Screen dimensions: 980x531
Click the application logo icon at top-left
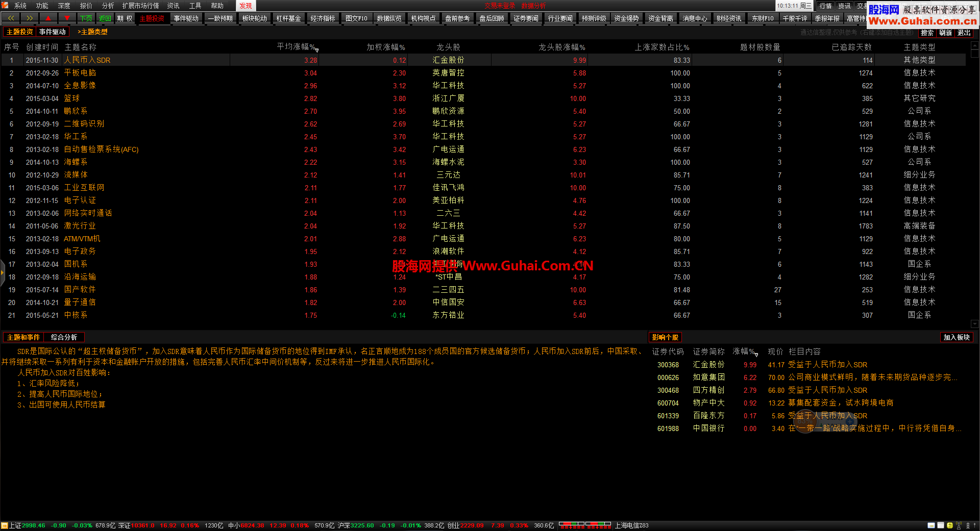click(x=5, y=5)
